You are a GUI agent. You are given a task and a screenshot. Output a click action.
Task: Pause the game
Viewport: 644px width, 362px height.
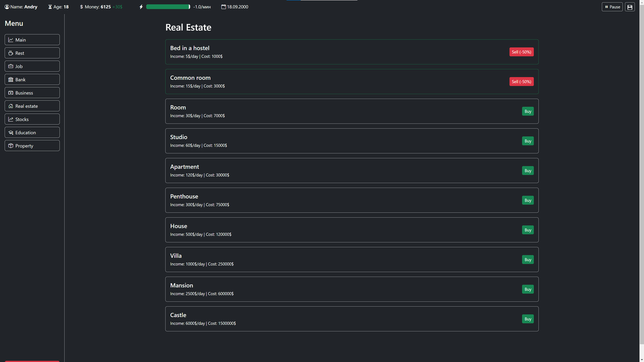(612, 7)
